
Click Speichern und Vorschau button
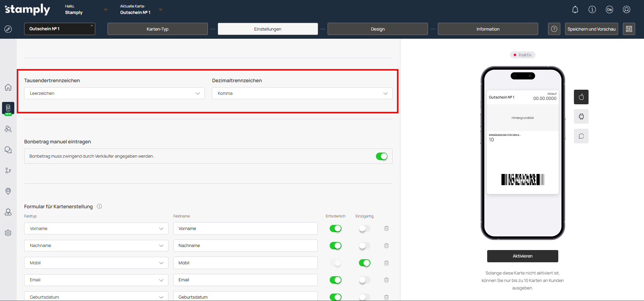(591, 29)
